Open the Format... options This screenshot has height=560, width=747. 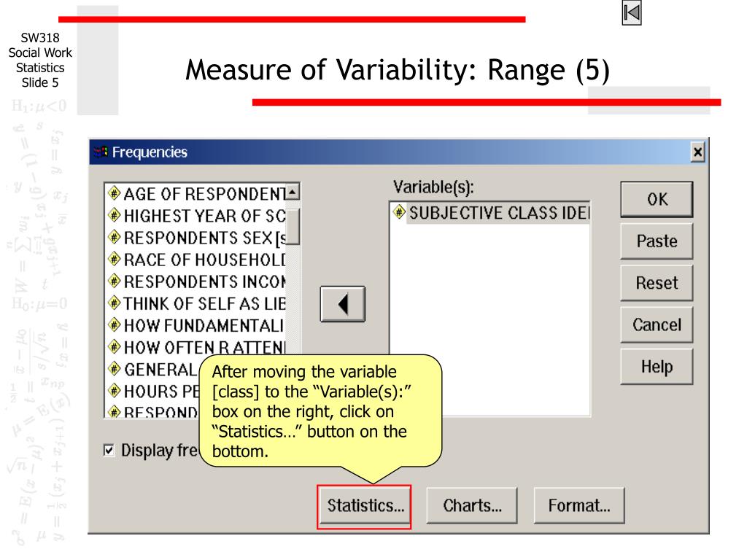tap(578, 506)
